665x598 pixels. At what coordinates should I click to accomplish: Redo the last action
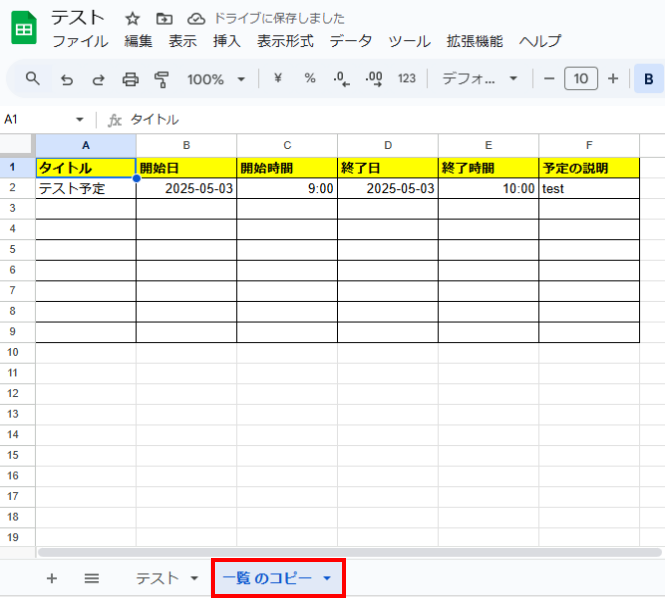[98, 79]
